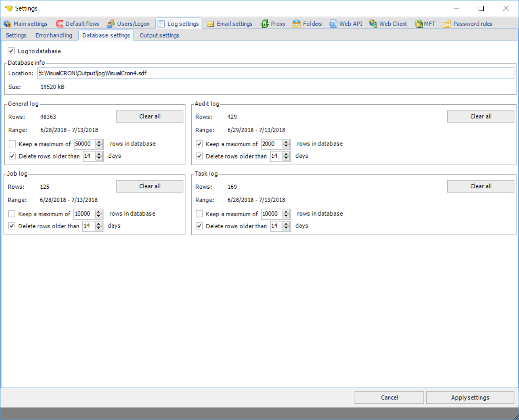Click the Web API tab icon
Viewport: 519px width, 420px height.
point(333,24)
